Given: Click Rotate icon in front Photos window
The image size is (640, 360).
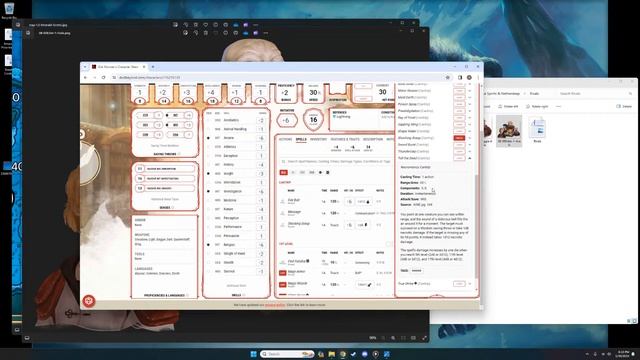Looking at the screenshot, I should tap(196, 33).
